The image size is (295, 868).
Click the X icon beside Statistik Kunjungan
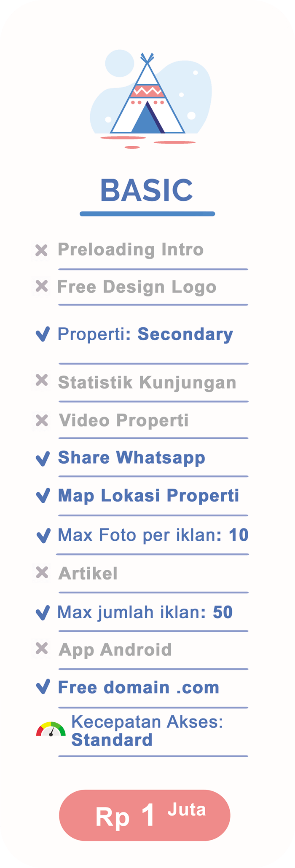point(42,380)
